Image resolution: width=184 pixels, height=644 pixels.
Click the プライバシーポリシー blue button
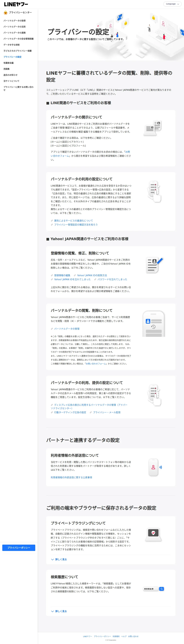[x=19, y=548]
